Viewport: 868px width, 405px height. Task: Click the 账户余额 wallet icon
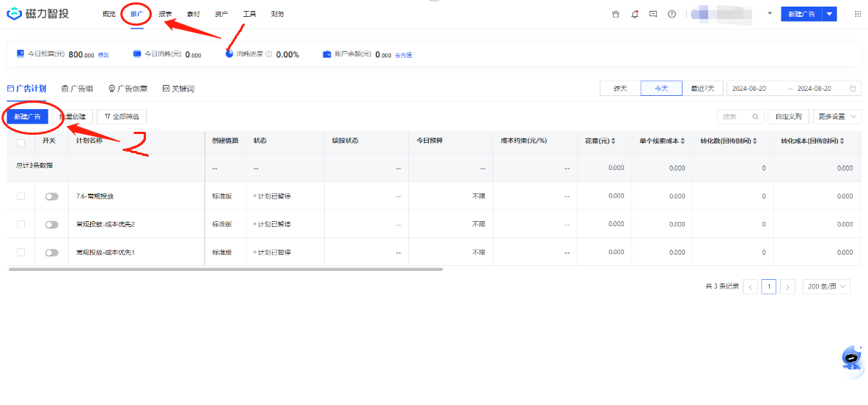(x=327, y=53)
